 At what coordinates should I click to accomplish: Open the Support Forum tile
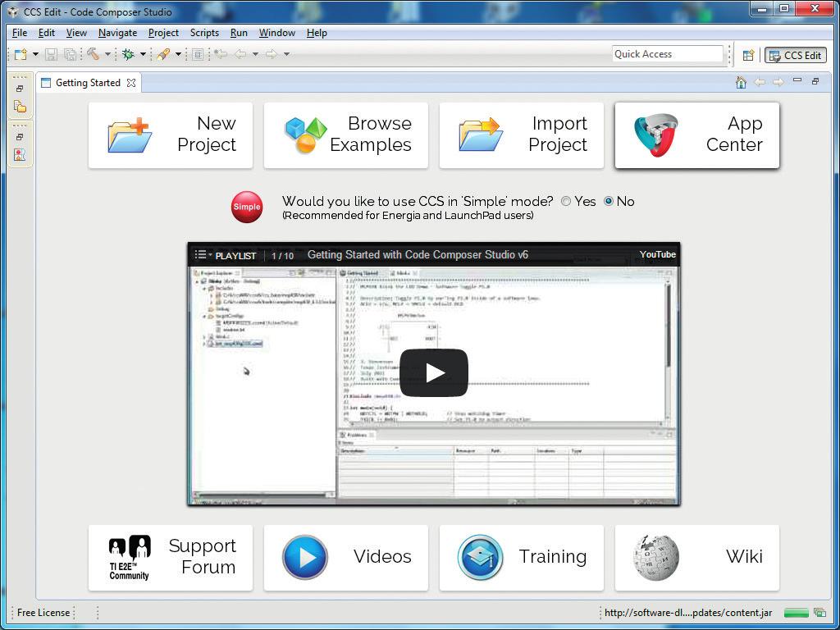tap(171, 558)
